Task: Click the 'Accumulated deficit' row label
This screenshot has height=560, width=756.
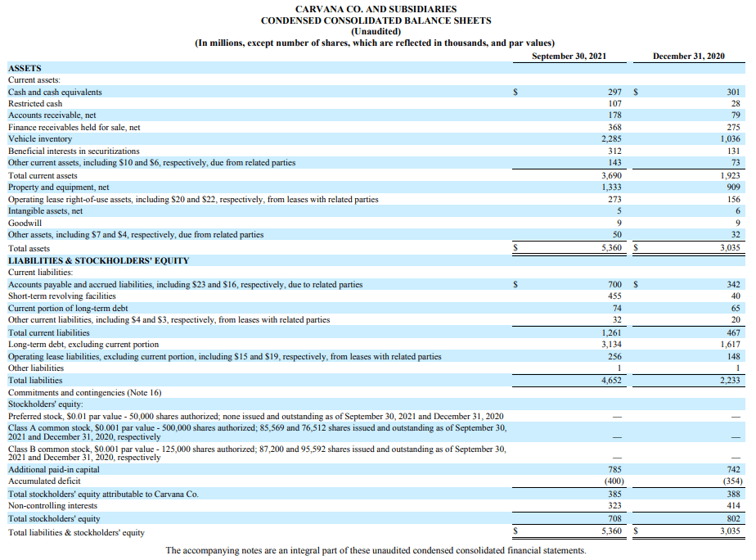Action: click(44, 481)
